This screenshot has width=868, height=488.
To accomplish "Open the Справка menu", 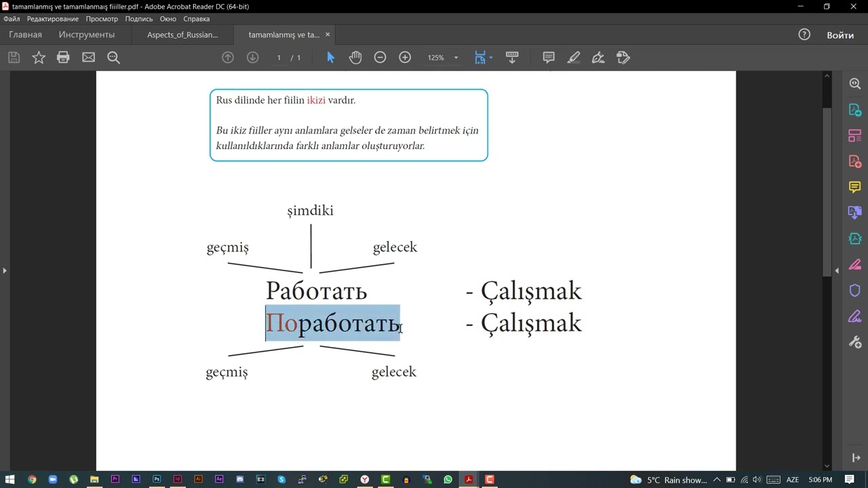I will [197, 19].
